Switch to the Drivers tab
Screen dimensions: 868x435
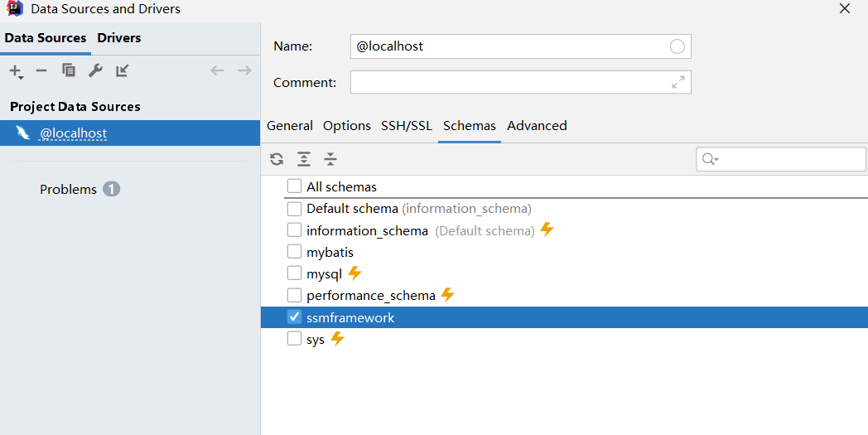point(119,38)
